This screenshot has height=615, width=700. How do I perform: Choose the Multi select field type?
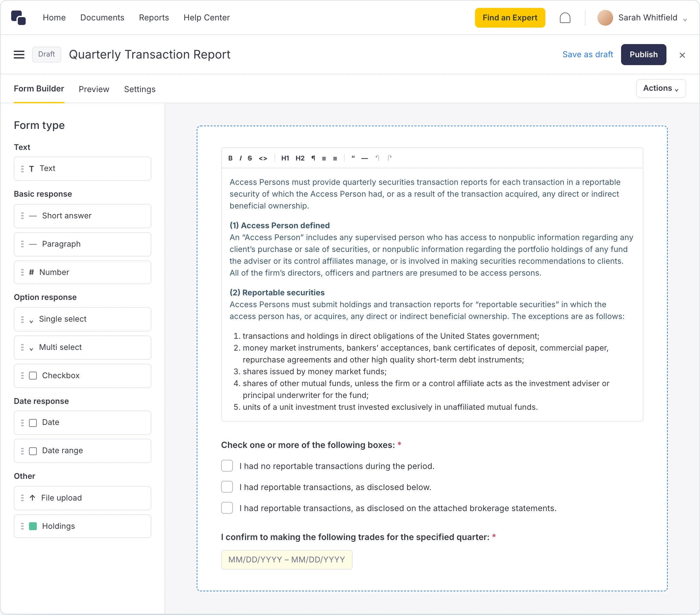click(x=83, y=348)
